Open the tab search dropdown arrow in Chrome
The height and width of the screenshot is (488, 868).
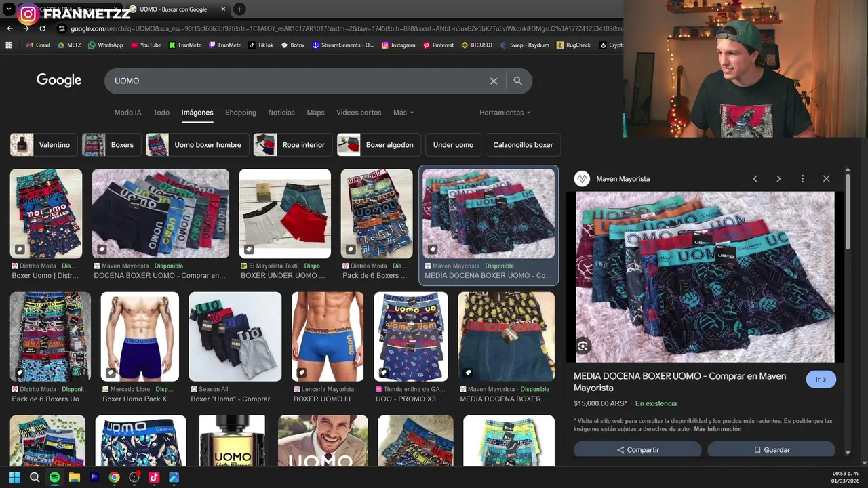click(9, 9)
